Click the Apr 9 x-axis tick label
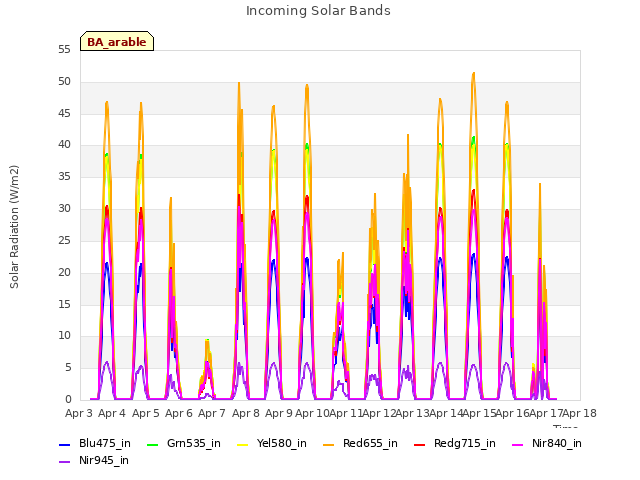Screen dimensions: 640x480 coord(279,413)
